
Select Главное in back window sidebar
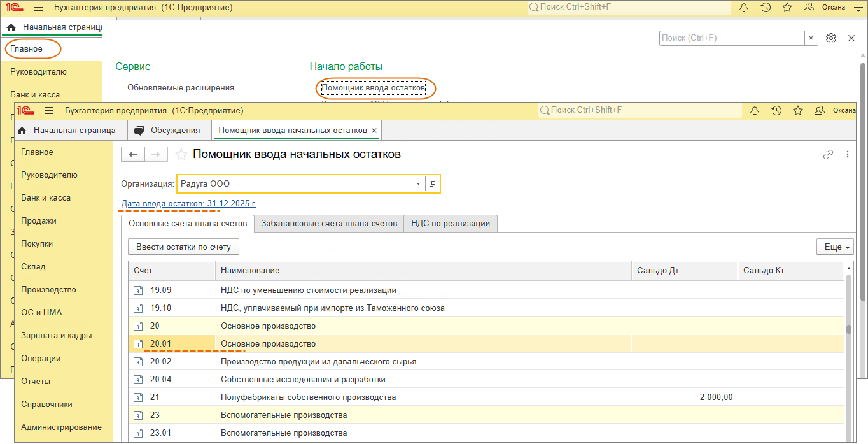click(27, 49)
